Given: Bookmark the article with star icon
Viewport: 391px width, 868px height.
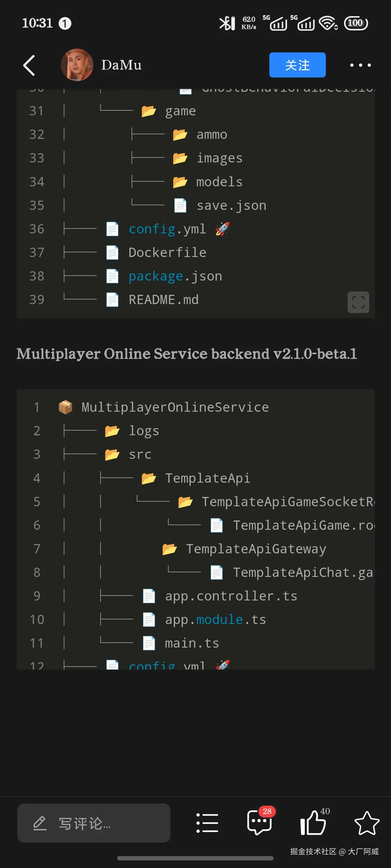Looking at the screenshot, I should [366, 823].
